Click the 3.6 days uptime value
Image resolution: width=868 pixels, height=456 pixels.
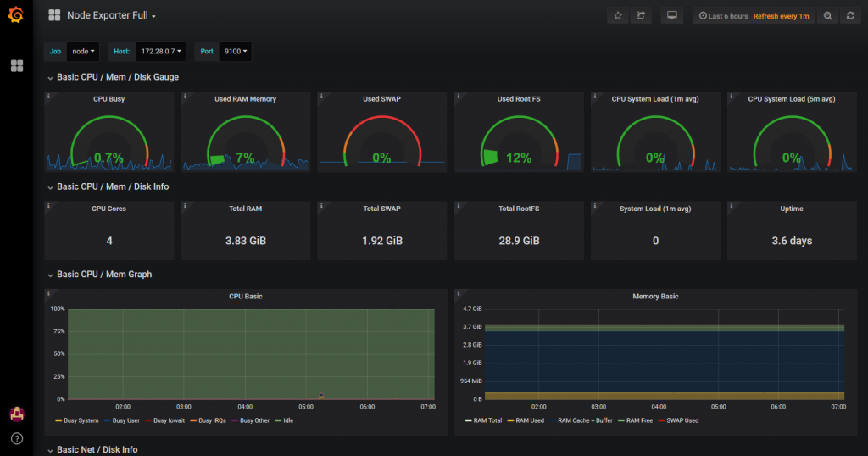click(792, 241)
